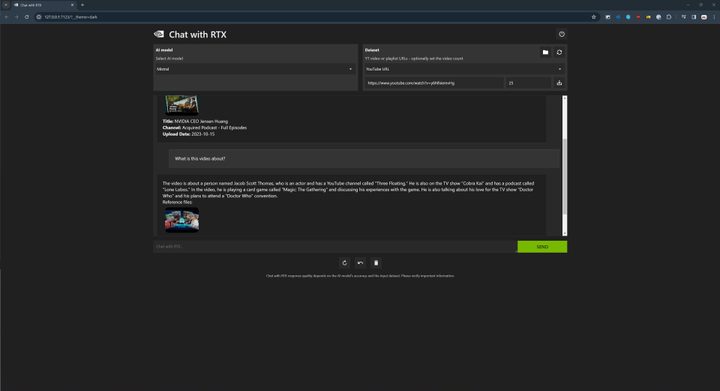The image size is (720, 391).
Task: Click the Chat with RTX message input
Action: [x=335, y=246]
